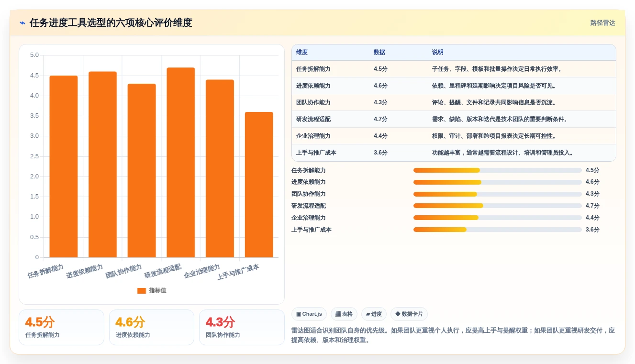The image size is (635, 364).
Task: Click the 进度 tag chip
Action: [x=374, y=314]
